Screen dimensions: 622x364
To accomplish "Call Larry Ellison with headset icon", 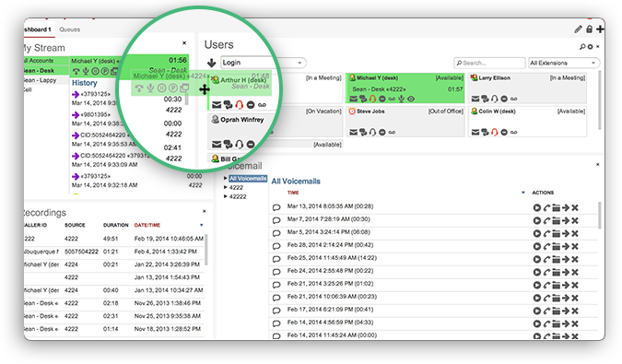I will (x=494, y=99).
